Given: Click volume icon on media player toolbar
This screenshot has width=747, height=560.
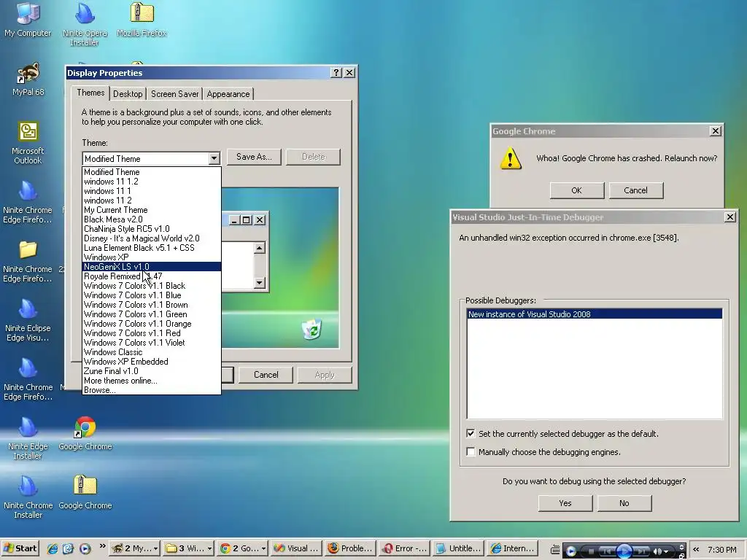Looking at the screenshot, I should pyautogui.click(x=657, y=551).
